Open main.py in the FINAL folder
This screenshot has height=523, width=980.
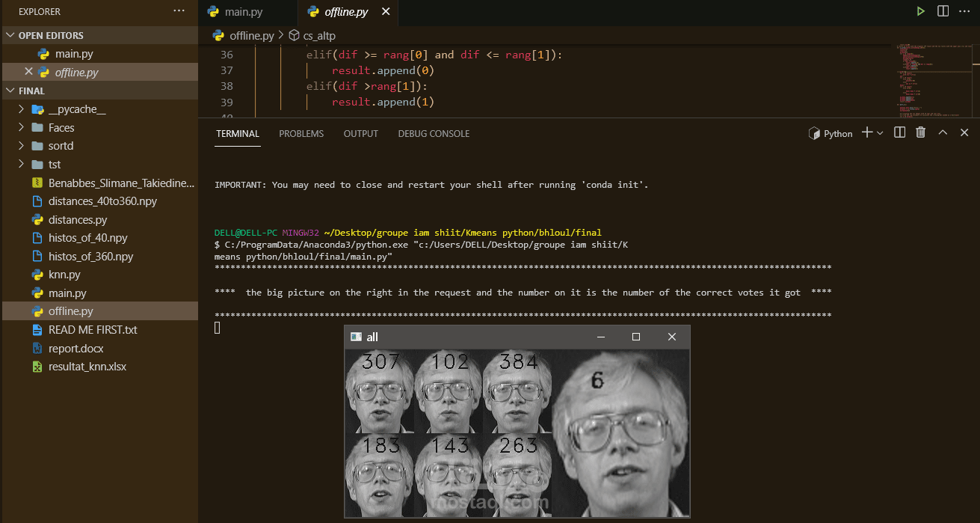tap(99, 293)
